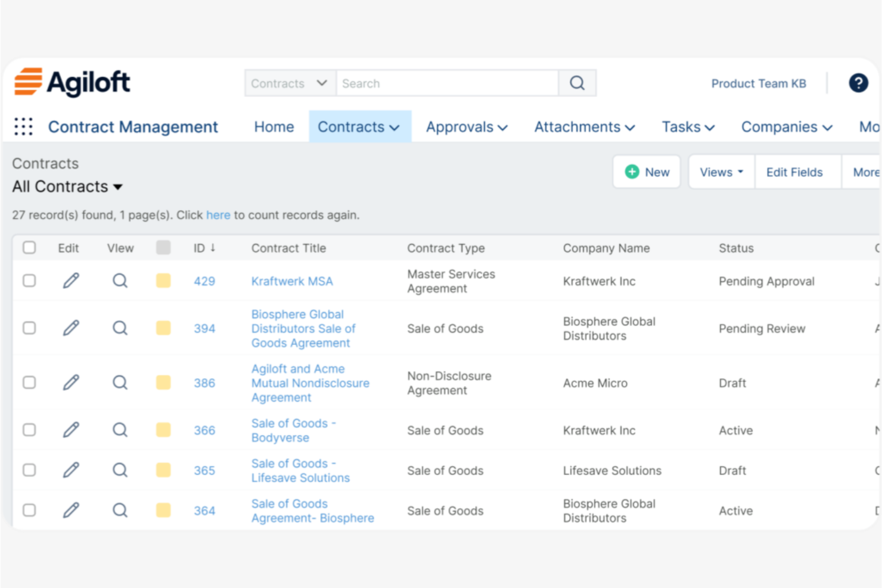
Task: Click 'here' to count records again
Action: tap(218, 215)
